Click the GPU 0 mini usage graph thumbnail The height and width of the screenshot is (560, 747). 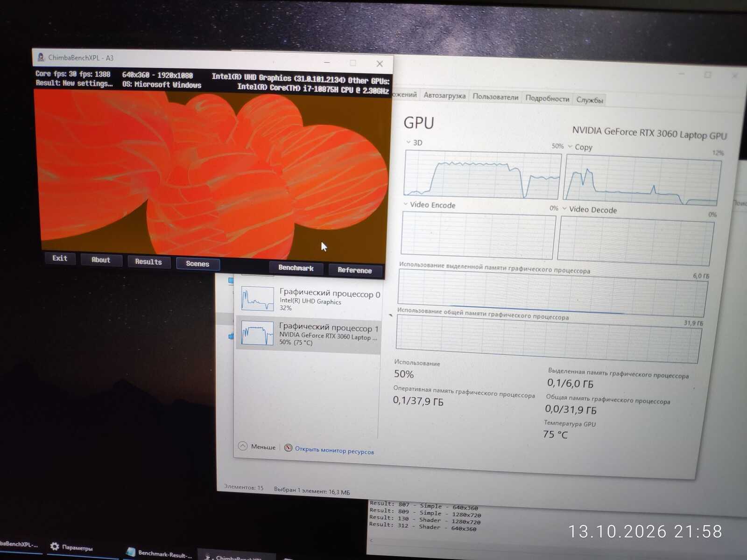tap(257, 299)
